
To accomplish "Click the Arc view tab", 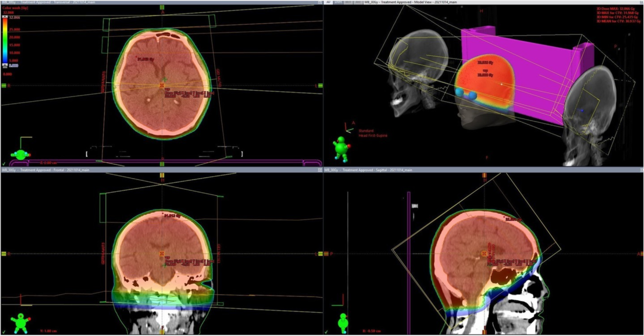I will [358, 2].
